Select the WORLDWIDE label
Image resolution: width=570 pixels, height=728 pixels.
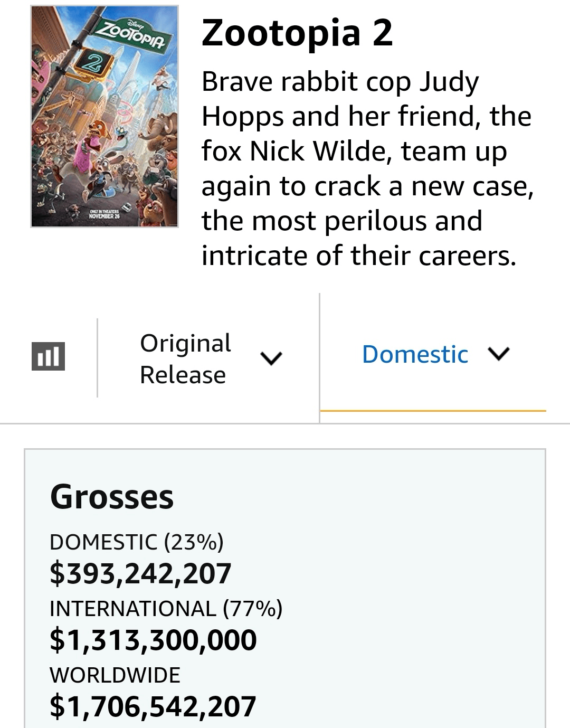pos(115,675)
